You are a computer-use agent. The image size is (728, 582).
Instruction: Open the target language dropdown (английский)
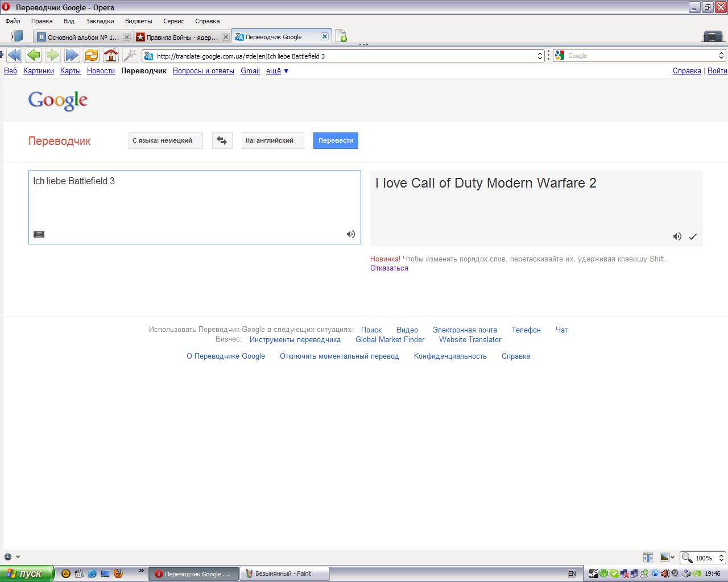[x=272, y=140]
